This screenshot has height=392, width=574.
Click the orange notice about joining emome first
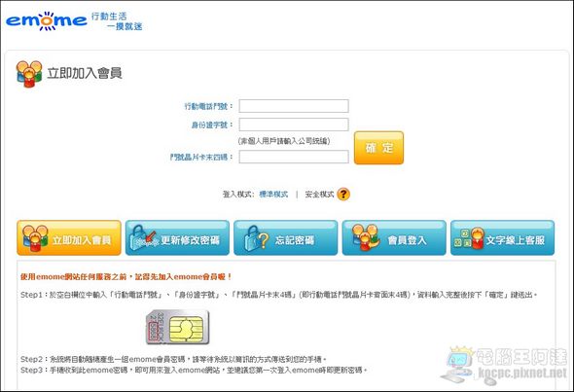tap(126, 276)
